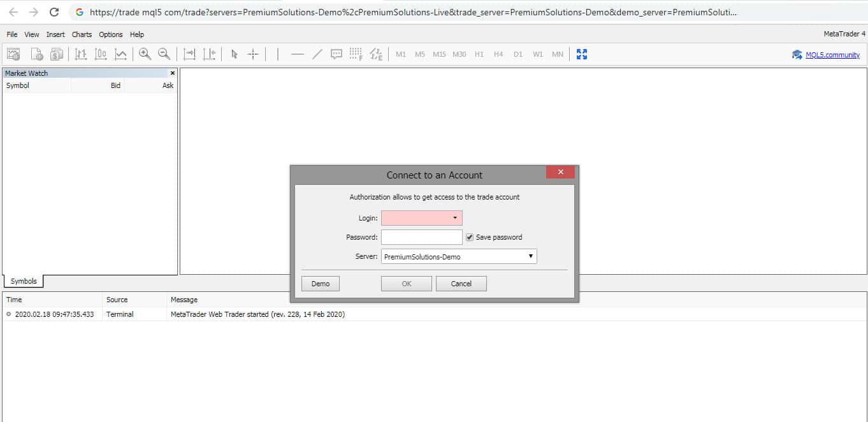Open the Help menu
Screen dimensions: 868x422
(x=137, y=34)
